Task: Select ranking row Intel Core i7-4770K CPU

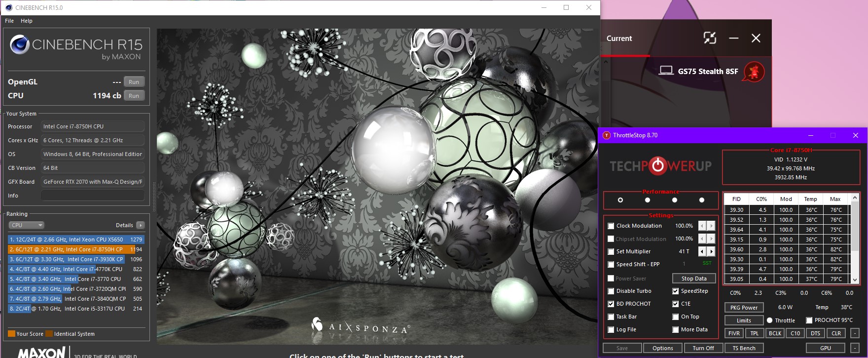Action: click(76, 269)
